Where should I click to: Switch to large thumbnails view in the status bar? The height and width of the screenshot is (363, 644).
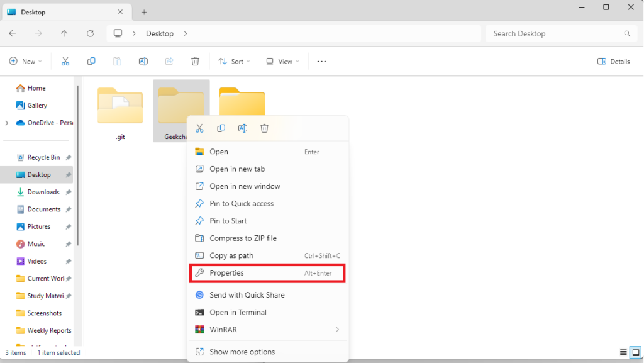(x=636, y=352)
